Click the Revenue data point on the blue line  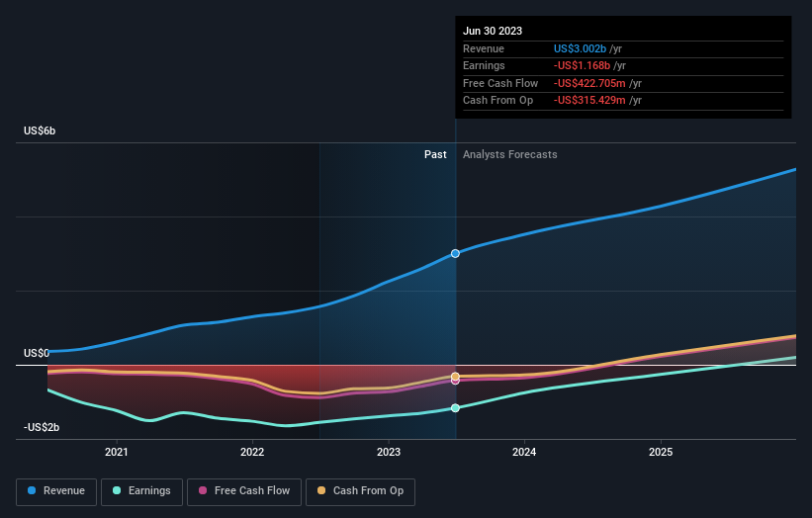455,254
